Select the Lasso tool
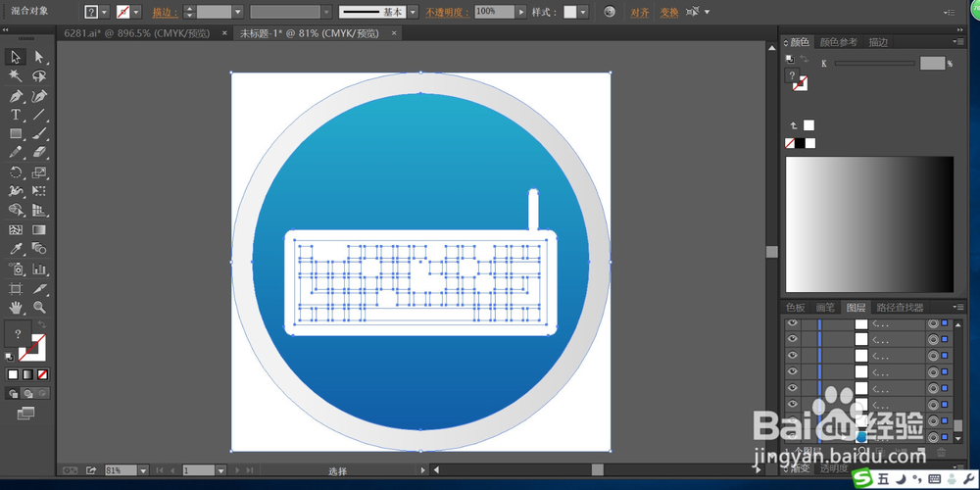 click(x=39, y=76)
